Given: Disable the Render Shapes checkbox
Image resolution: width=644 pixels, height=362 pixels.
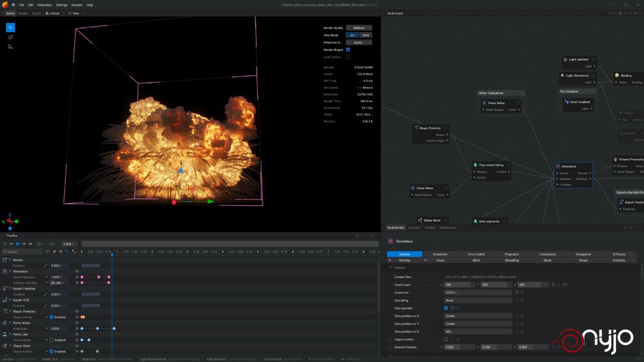Looking at the screenshot, I should (x=348, y=49).
